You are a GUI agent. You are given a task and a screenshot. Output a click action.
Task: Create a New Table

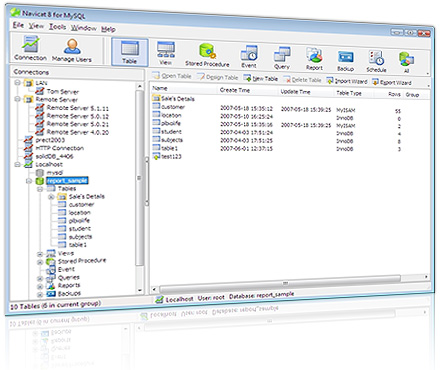pos(261,79)
